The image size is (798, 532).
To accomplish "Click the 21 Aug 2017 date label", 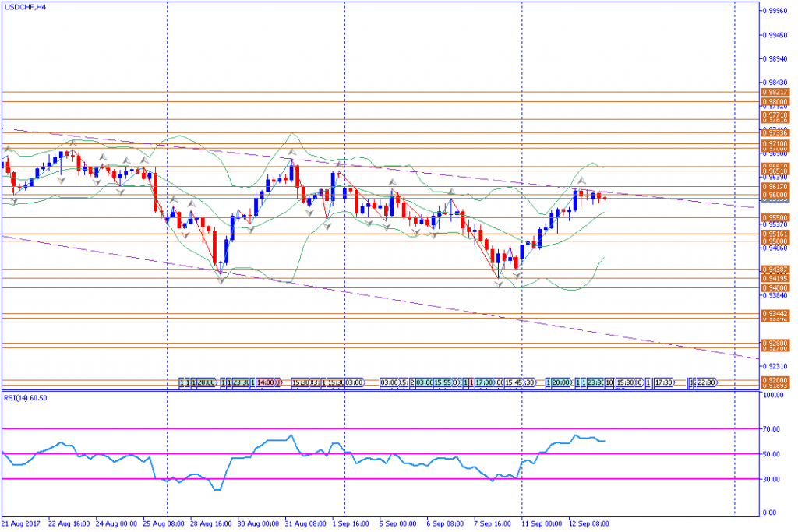I will (x=20, y=523).
